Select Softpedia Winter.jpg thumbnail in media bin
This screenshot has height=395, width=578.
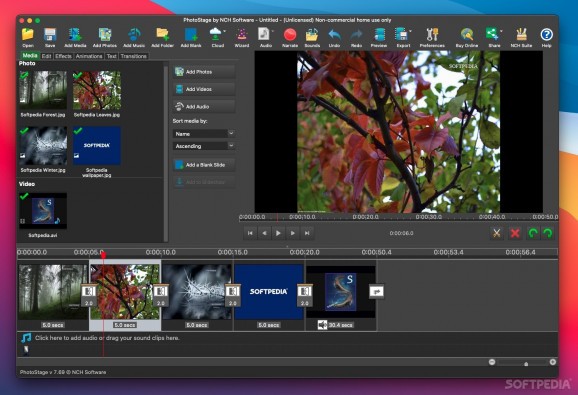tap(43, 146)
